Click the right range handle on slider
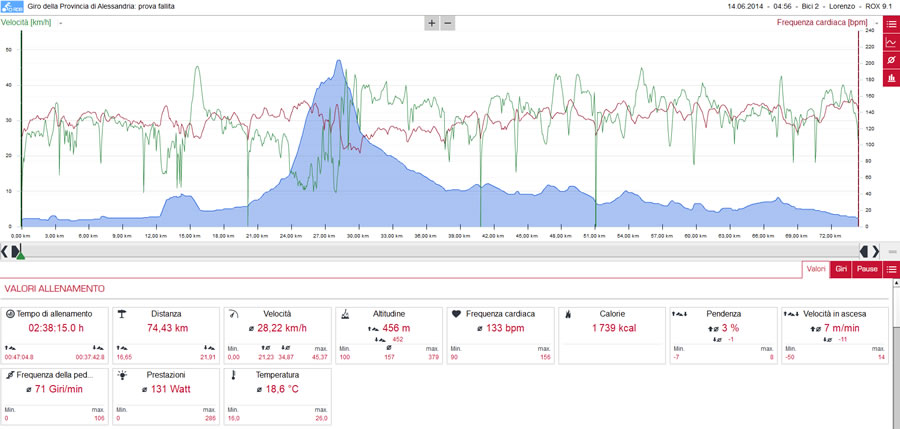The image size is (900, 429). pos(864,250)
